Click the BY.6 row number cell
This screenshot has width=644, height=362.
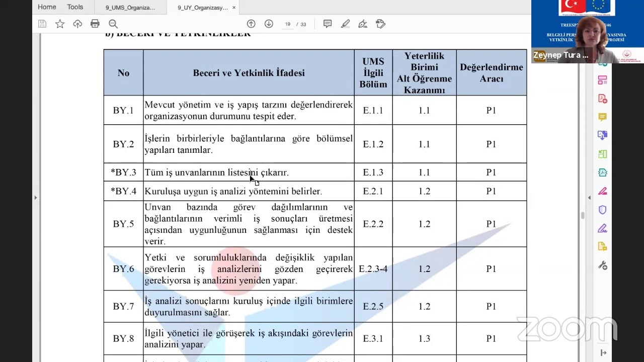pyautogui.click(x=123, y=269)
